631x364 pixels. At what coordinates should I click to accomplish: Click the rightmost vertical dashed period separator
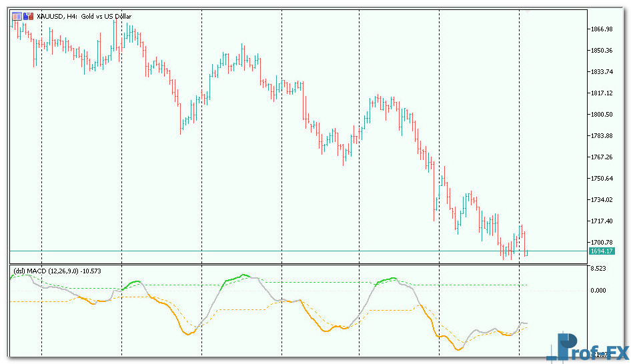(x=519, y=167)
